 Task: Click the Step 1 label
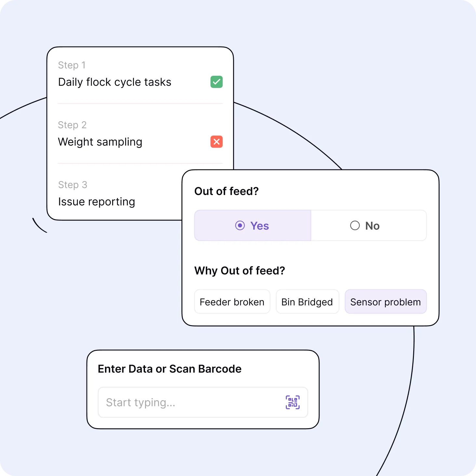coord(72,65)
